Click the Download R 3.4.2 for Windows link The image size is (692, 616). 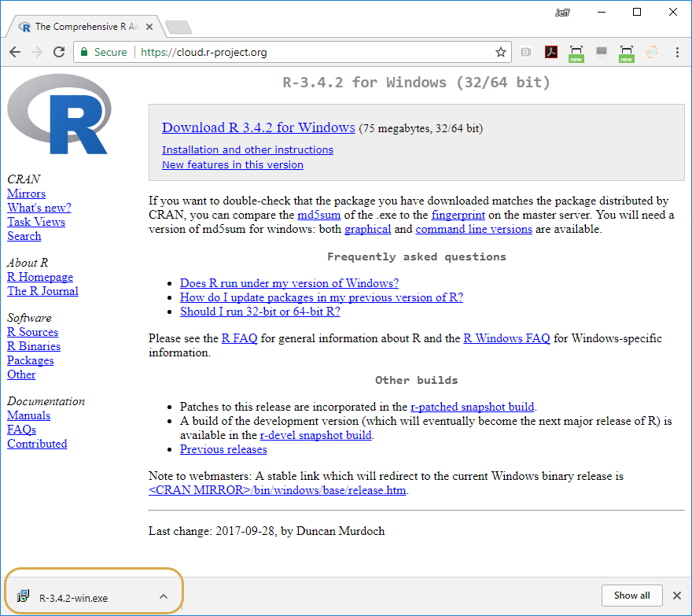pos(258,127)
